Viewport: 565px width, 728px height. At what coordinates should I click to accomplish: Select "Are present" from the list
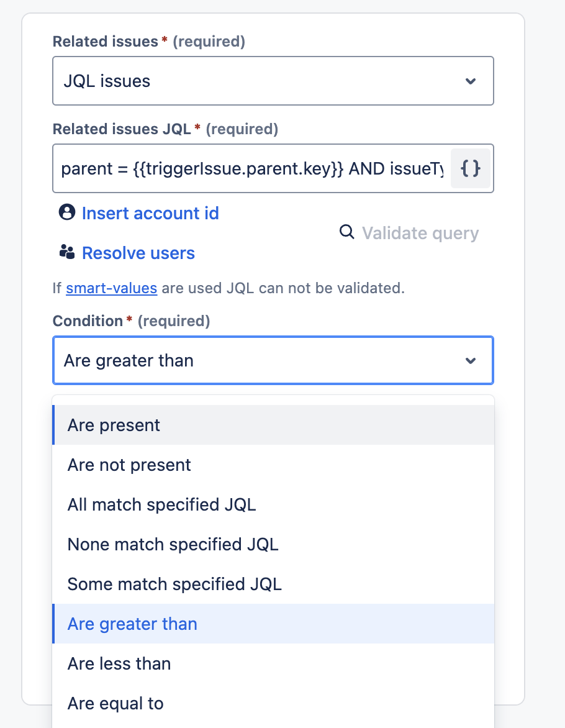tap(114, 425)
